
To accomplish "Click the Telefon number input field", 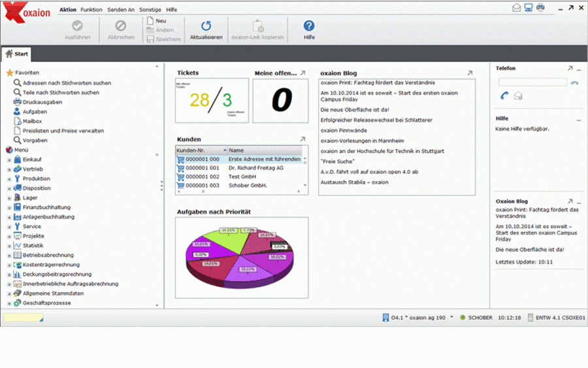I will click(532, 82).
